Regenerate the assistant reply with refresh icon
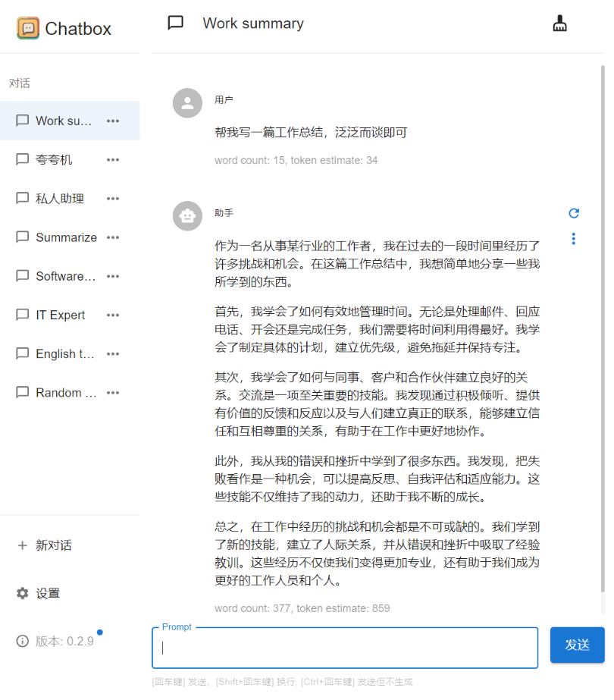Viewport: 614px width, 700px height. point(574,213)
